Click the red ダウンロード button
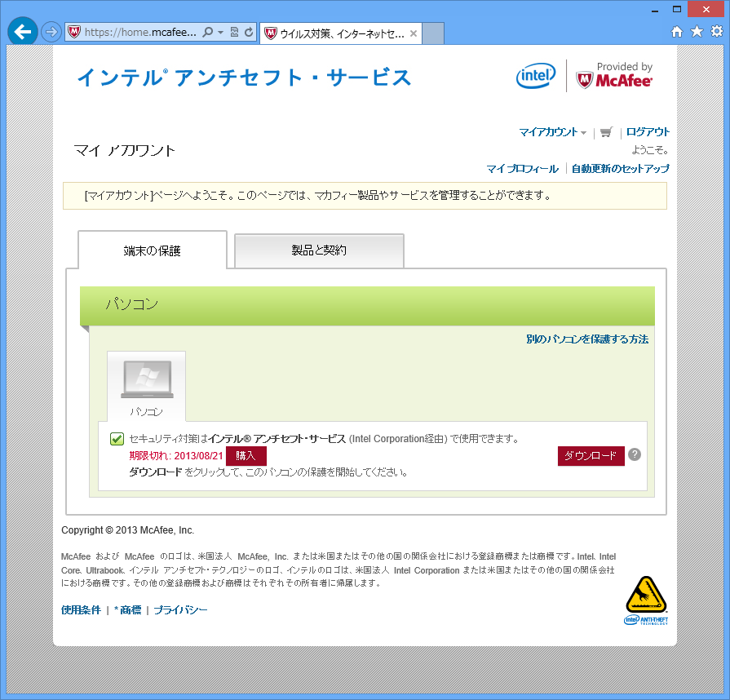Viewport: 730px width, 700px height. point(591,455)
